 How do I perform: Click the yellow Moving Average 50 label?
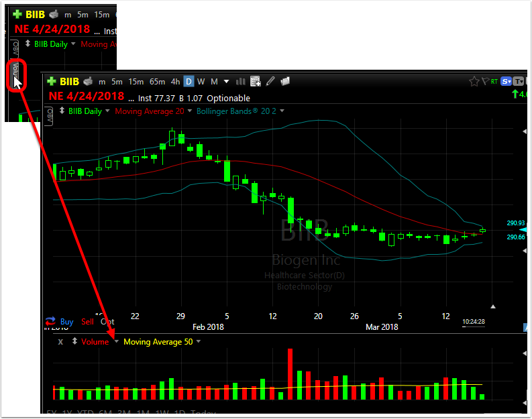pos(158,342)
